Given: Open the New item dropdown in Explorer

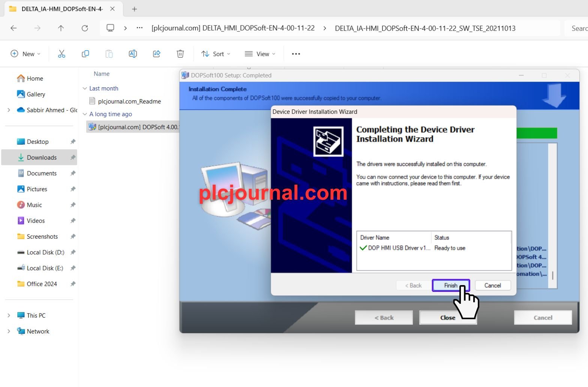Looking at the screenshot, I should coord(25,54).
